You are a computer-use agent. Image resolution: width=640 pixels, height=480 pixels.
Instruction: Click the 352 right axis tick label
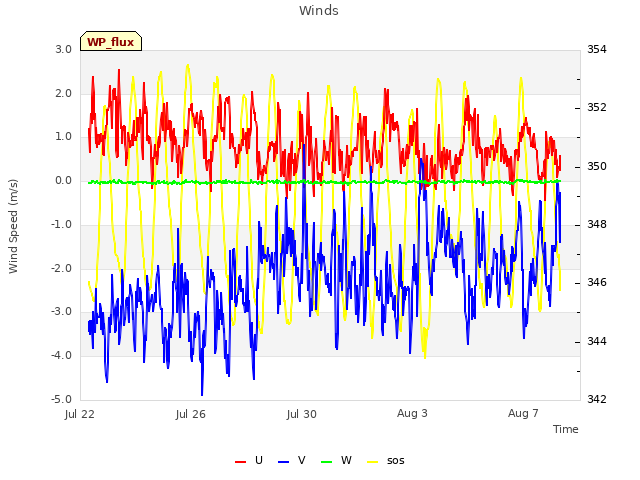coord(597,107)
